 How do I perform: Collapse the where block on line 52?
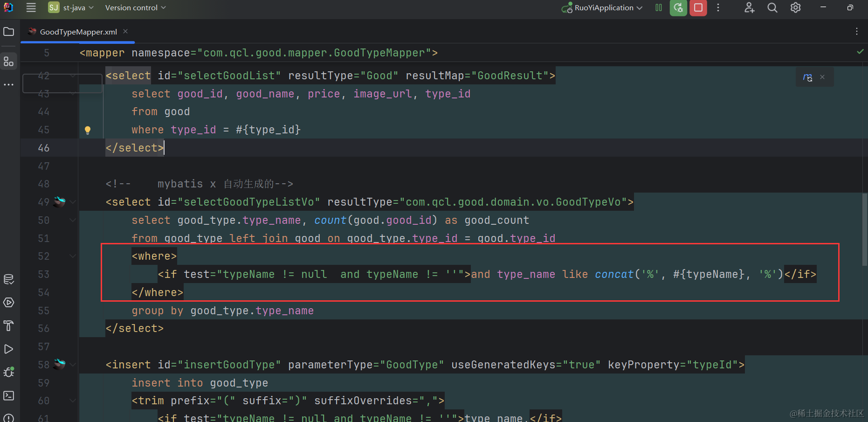[x=73, y=256]
